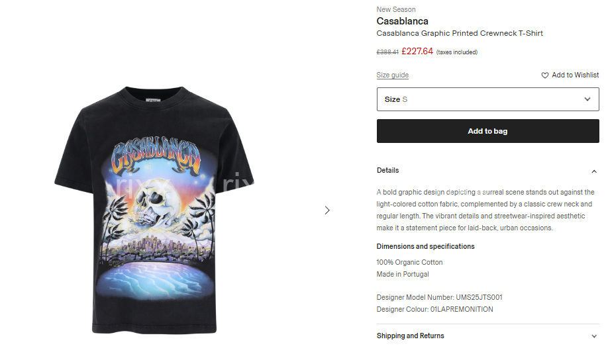Screen dimensions: 606x364
Task: Click the wishlist heart icon
Action: (x=544, y=75)
